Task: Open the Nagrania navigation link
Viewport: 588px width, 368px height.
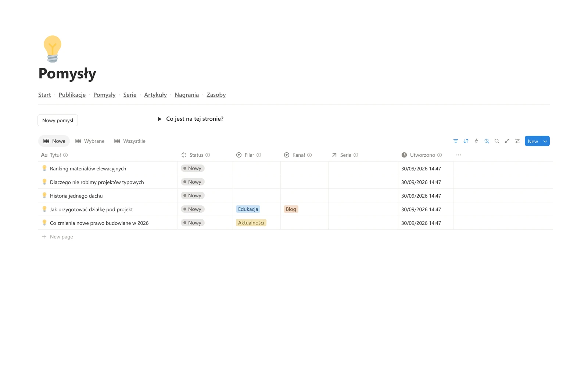Action: tap(187, 95)
